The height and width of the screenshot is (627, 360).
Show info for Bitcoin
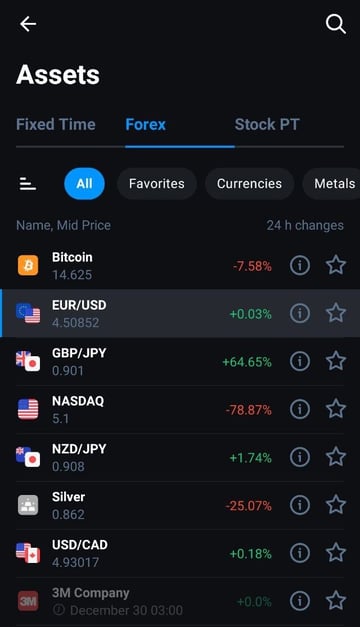pos(300,265)
